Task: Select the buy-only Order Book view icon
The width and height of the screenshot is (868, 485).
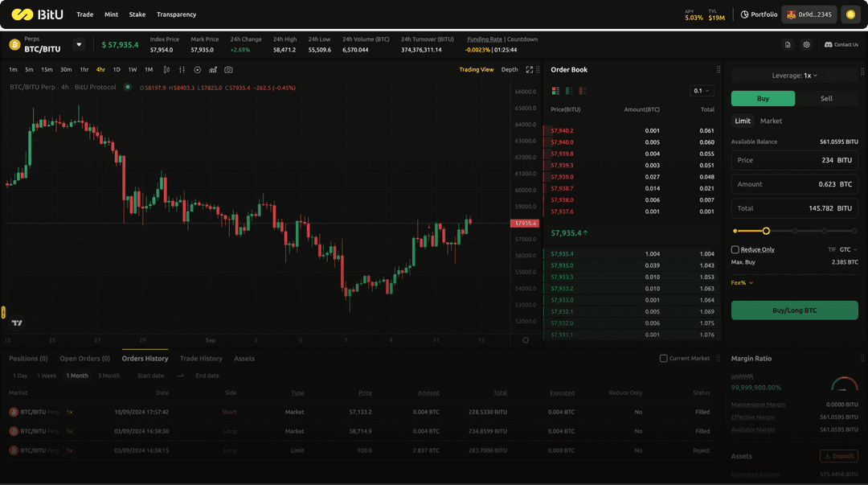Action: pos(567,91)
